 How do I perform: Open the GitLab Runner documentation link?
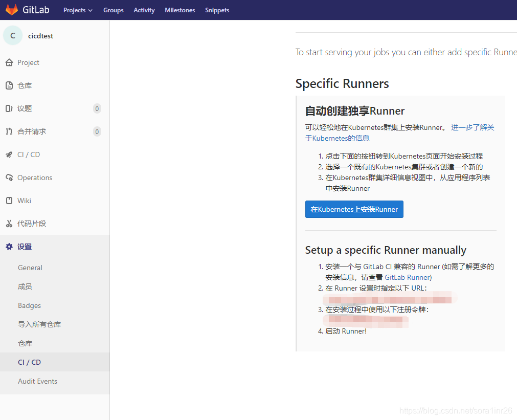(407, 277)
